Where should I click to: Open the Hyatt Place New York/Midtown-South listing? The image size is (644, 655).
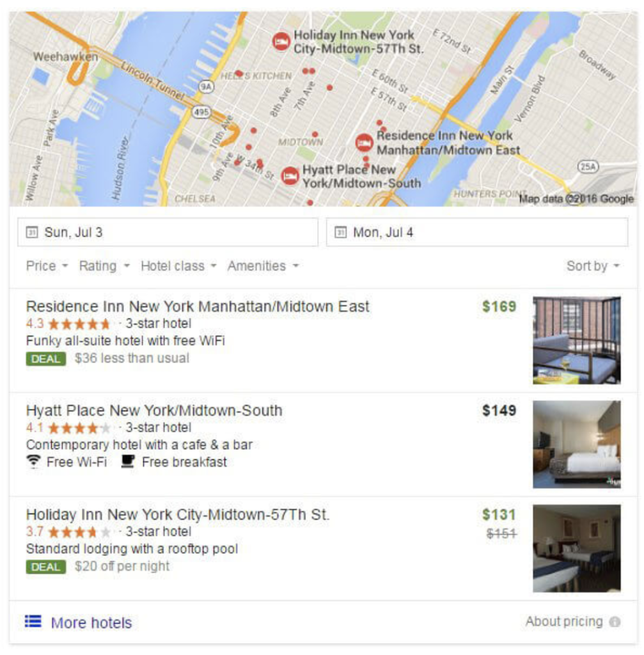pyautogui.click(x=154, y=411)
